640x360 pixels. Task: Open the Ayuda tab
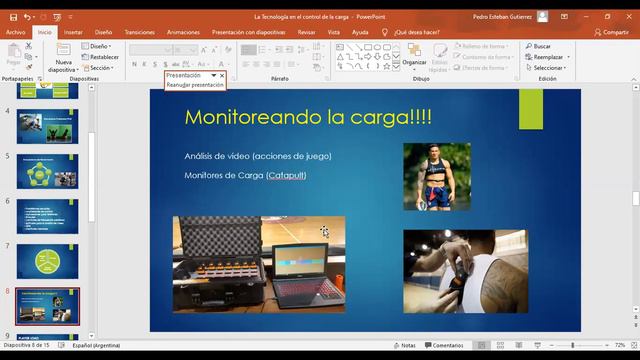pos(360,32)
